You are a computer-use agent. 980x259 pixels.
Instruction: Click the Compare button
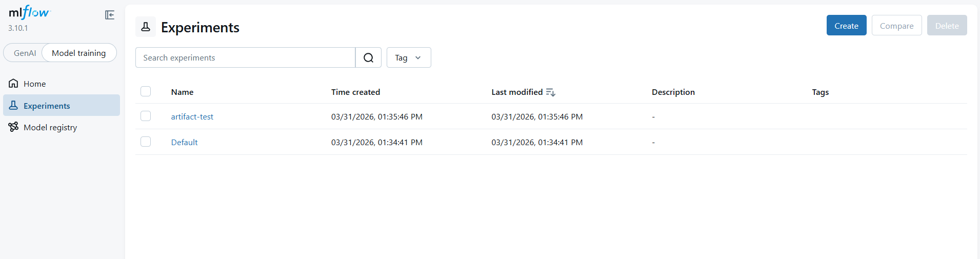tap(896, 26)
